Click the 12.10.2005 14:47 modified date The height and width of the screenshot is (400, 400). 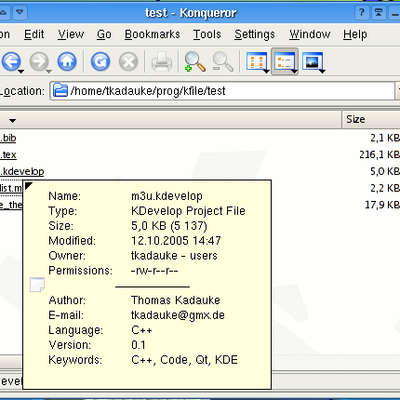[176, 241]
